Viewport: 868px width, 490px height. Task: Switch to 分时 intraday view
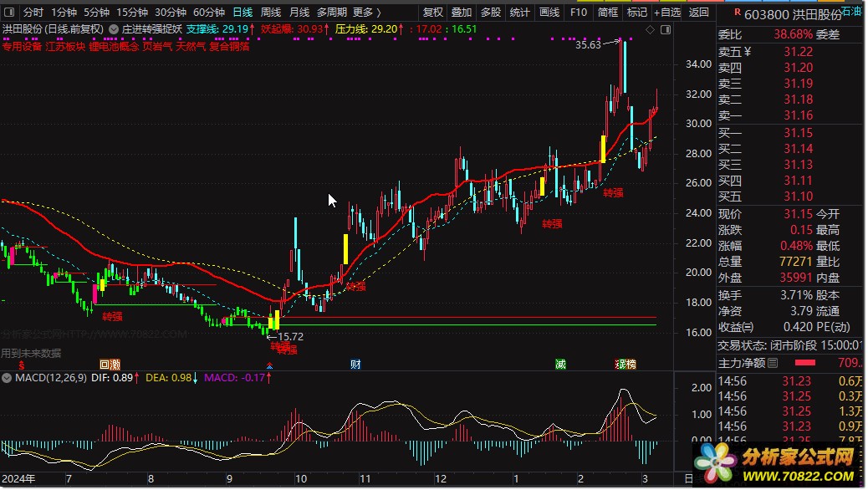click(33, 13)
